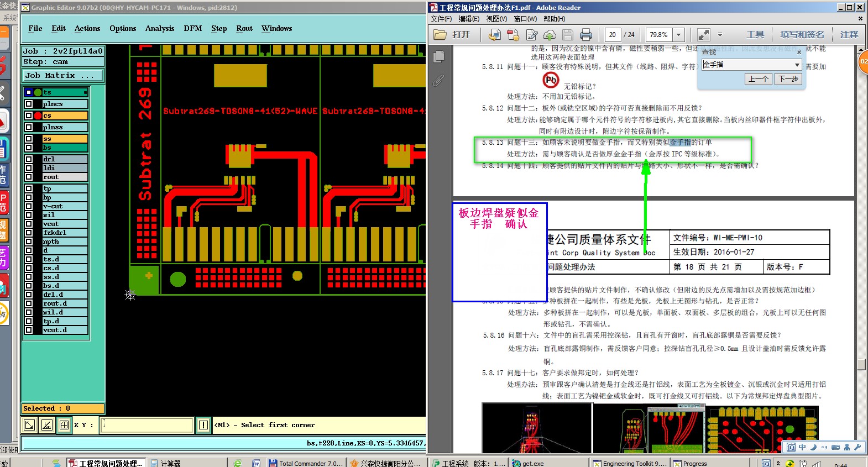868x467 pixels.
Task: Open the 工具 tools pane
Action: (x=755, y=35)
